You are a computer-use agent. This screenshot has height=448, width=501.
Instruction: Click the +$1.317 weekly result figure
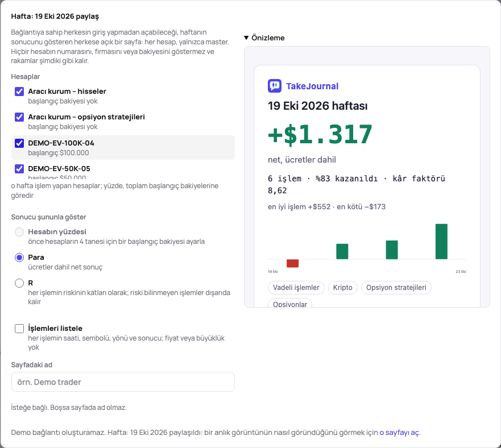pyautogui.click(x=320, y=134)
